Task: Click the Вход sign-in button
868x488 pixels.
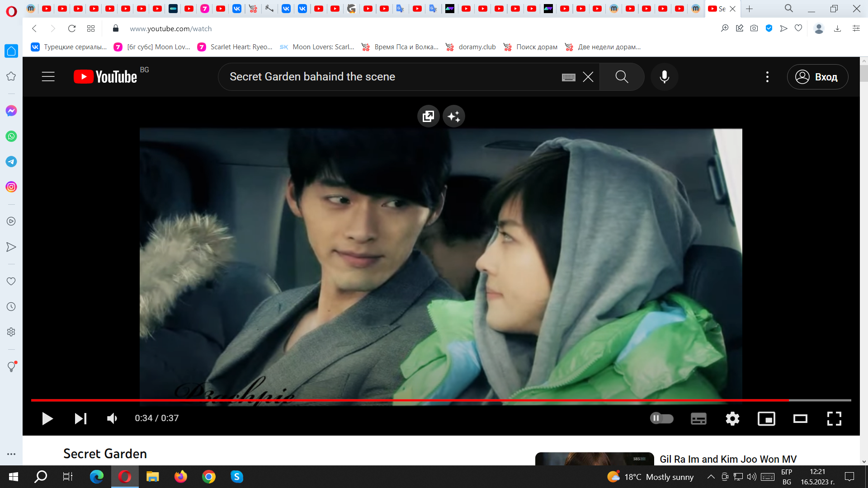Action: tap(817, 77)
